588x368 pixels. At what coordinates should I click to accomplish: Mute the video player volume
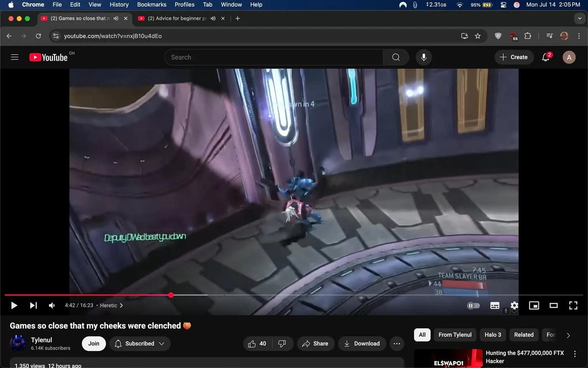click(x=52, y=306)
